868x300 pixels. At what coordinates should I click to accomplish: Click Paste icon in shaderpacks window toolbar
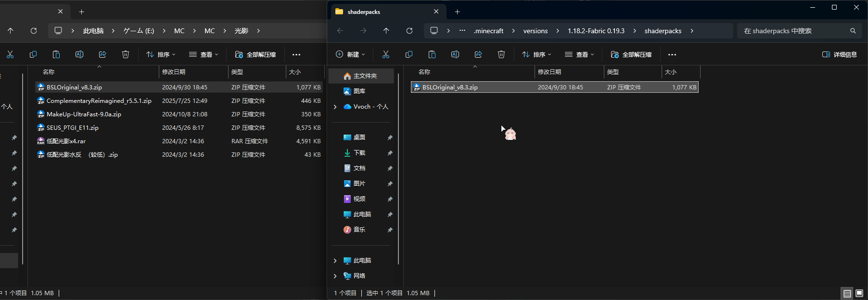click(432, 54)
